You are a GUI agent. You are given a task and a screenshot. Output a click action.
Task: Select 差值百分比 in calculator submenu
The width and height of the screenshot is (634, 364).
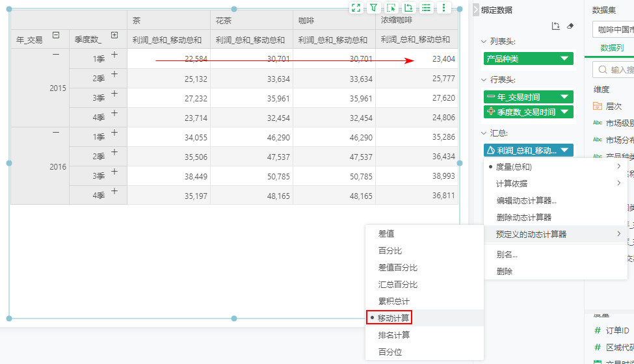tap(425, 267)
